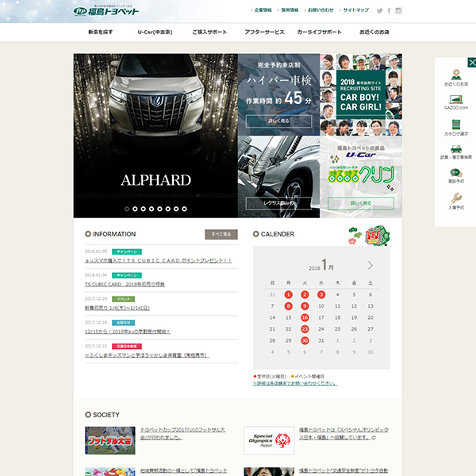Click the すべて見る information button
The image size is (476, 476).
point(221,234)
